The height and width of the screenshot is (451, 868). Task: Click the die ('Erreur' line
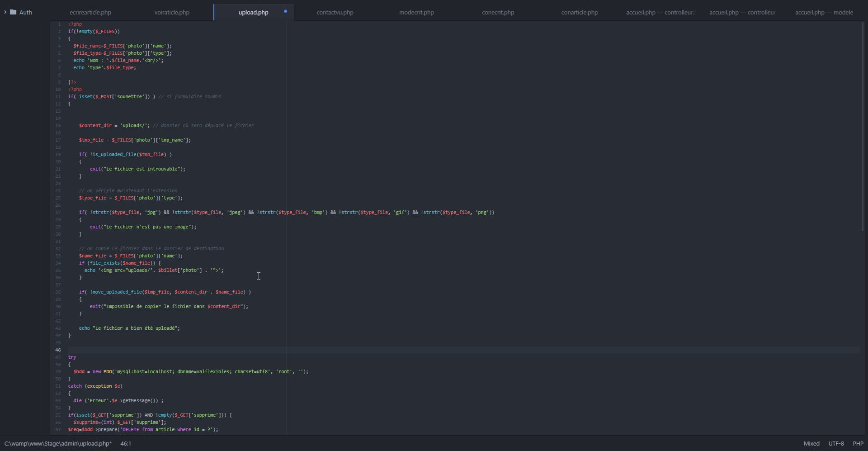point(118,400)
